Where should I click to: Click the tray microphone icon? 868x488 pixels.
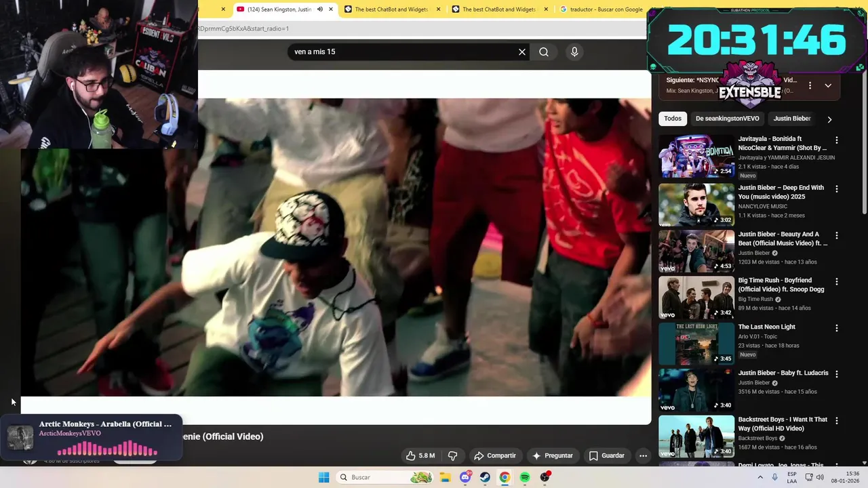(775, 477)
